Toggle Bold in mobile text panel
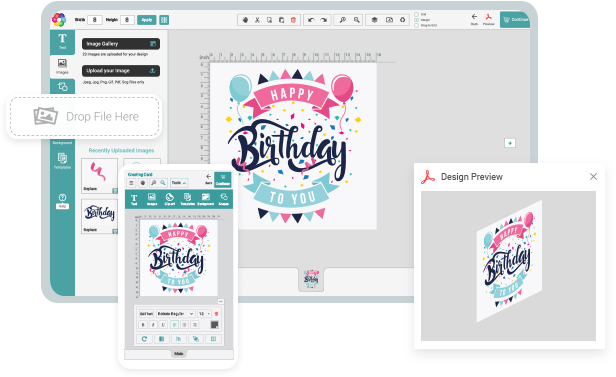The image size is (616, 377). tap(143, 324)
